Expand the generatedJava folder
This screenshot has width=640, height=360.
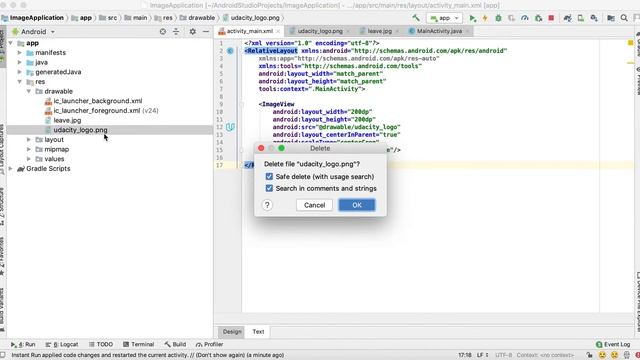20,72
